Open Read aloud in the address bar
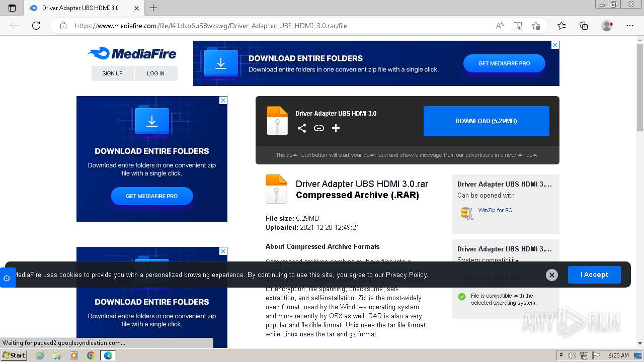This screenshot has width=644, height=362. (500, 26)
